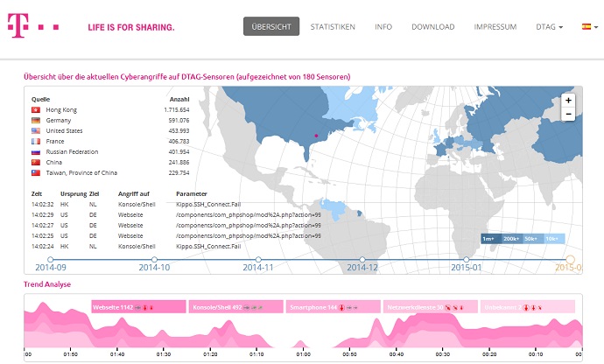
Task: Click the 200k+ legend color swatch
Action: (512, 239)
